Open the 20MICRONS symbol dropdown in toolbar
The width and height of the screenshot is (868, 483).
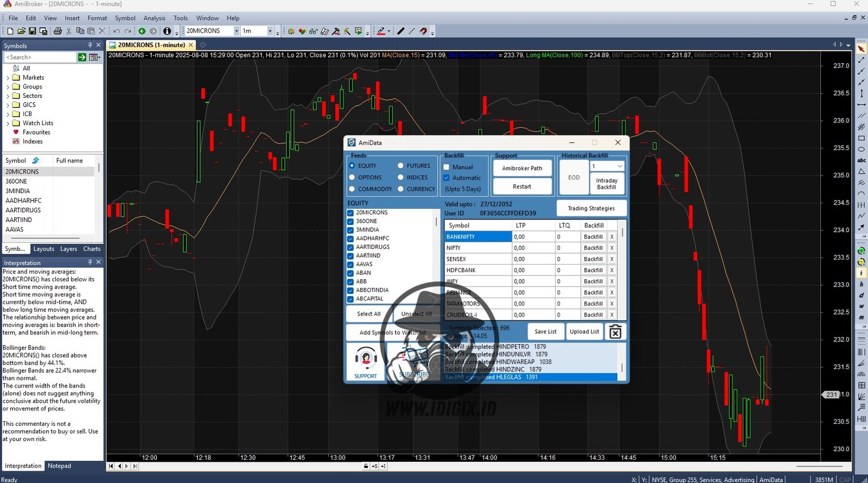[237, 31]
